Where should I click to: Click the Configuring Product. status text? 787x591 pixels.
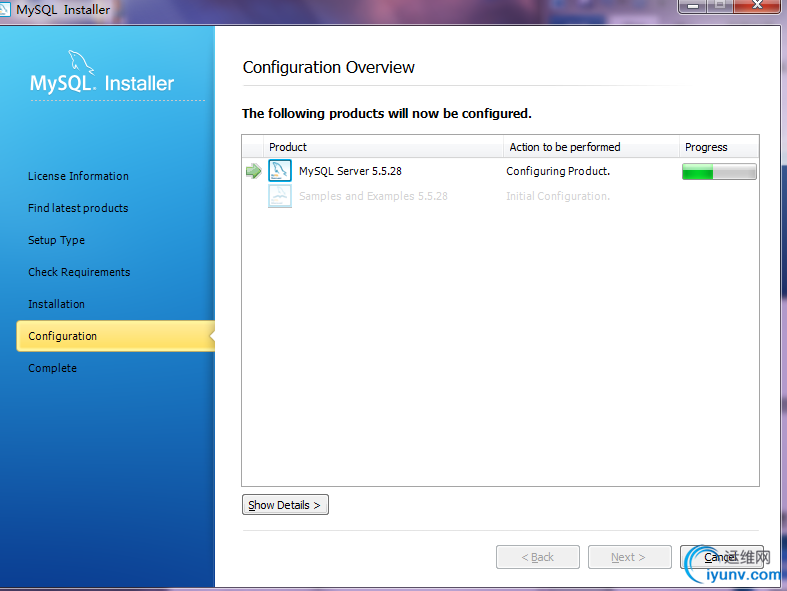(x=558, y=171)
